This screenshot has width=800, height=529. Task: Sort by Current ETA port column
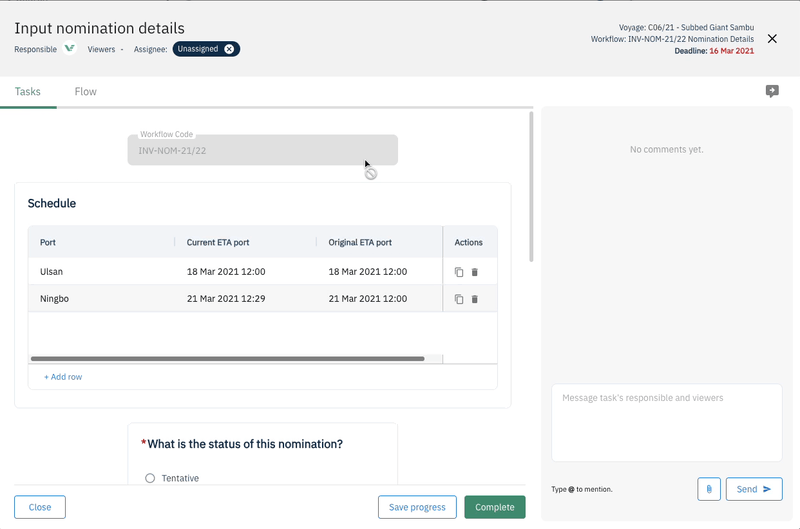click(x=218, y=242)
